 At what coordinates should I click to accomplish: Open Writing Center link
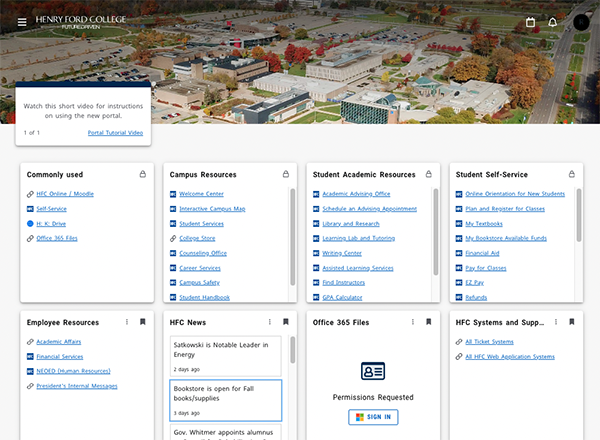[x=342, y=253]
